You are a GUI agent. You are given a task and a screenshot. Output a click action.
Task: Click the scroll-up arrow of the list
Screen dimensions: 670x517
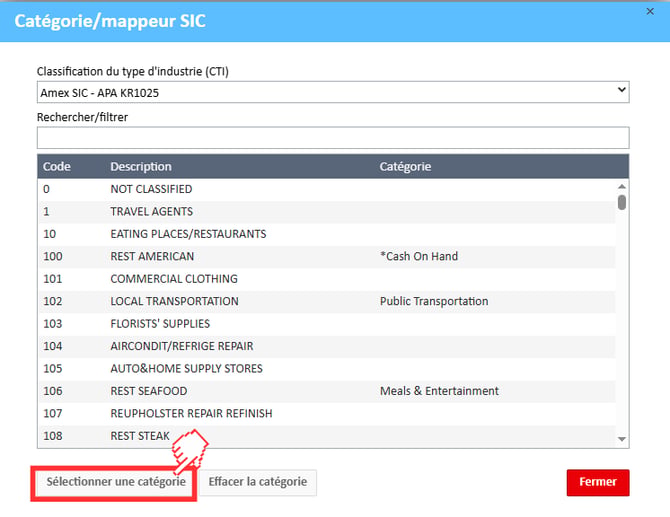[622, 187]
